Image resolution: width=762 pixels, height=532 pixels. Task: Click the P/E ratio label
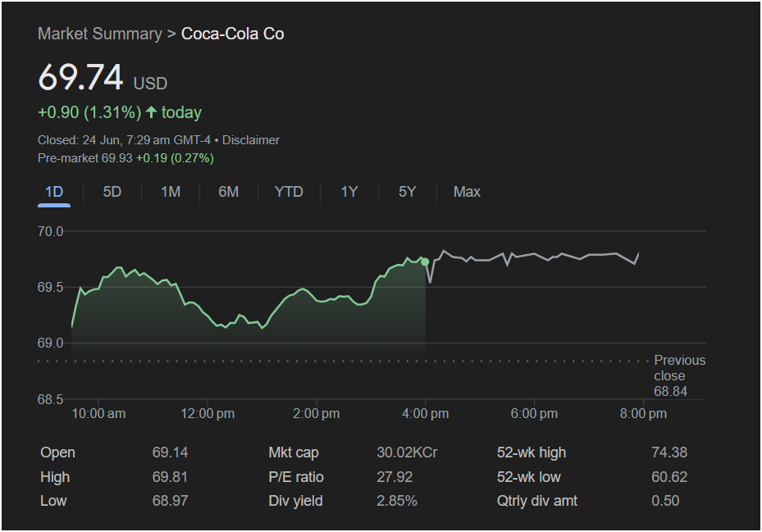296,477
